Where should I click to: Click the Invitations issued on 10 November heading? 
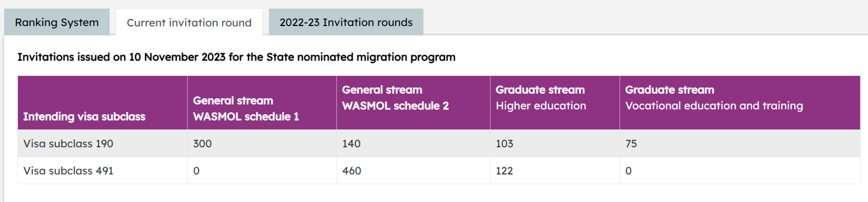[x=237, y=57]
